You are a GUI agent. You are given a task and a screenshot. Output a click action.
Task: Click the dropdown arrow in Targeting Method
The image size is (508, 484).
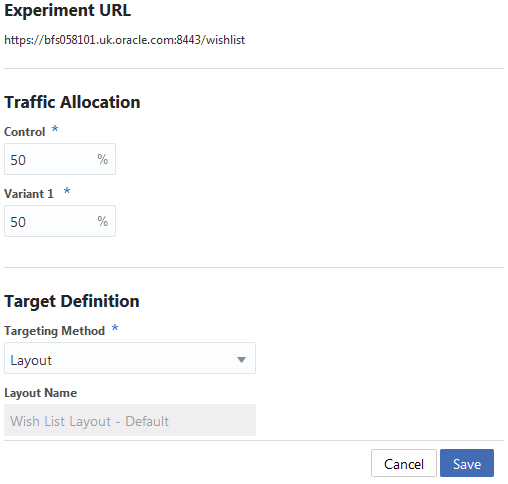click(x=241, y=360)
